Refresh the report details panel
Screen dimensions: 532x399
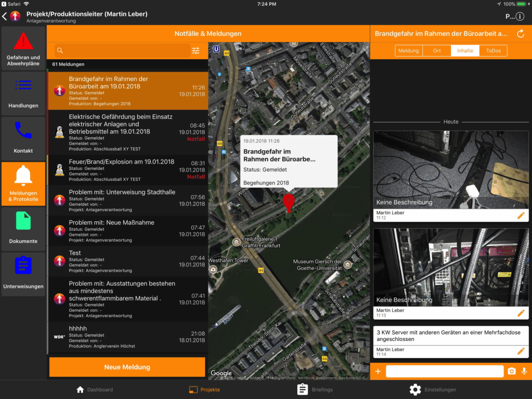521,34
